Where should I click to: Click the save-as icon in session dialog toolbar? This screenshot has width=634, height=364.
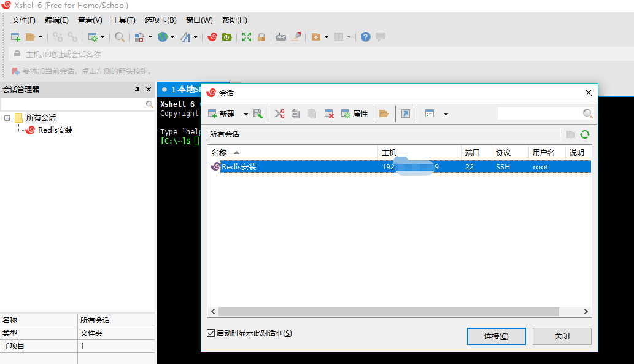pos(258,114)
